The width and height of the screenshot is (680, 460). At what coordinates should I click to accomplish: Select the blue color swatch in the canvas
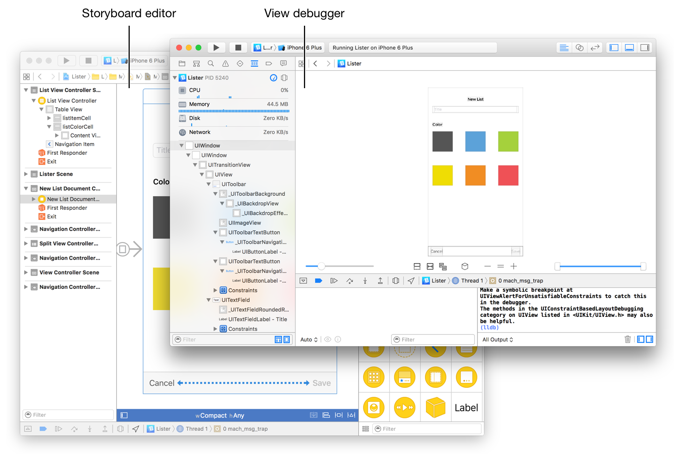coord(475,141)
